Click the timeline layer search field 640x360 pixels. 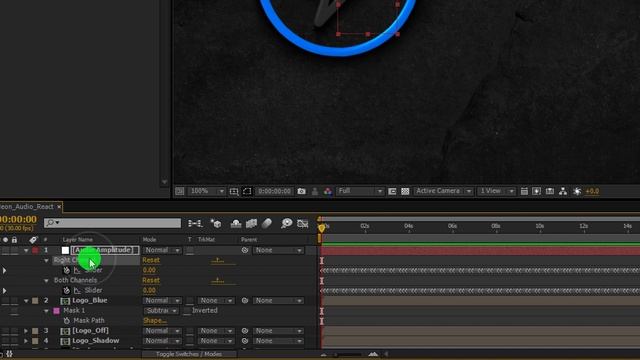click(112, 223)
